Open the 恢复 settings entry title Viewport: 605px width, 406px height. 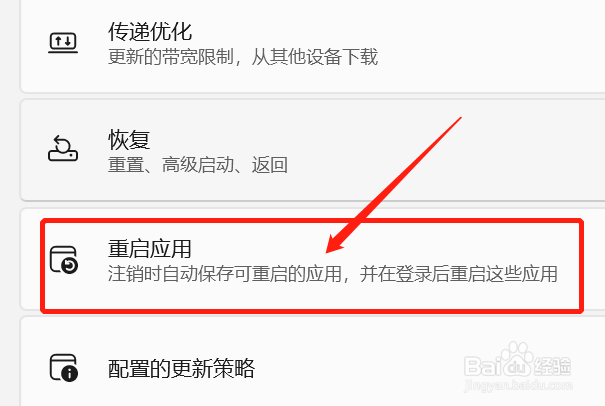129,140
